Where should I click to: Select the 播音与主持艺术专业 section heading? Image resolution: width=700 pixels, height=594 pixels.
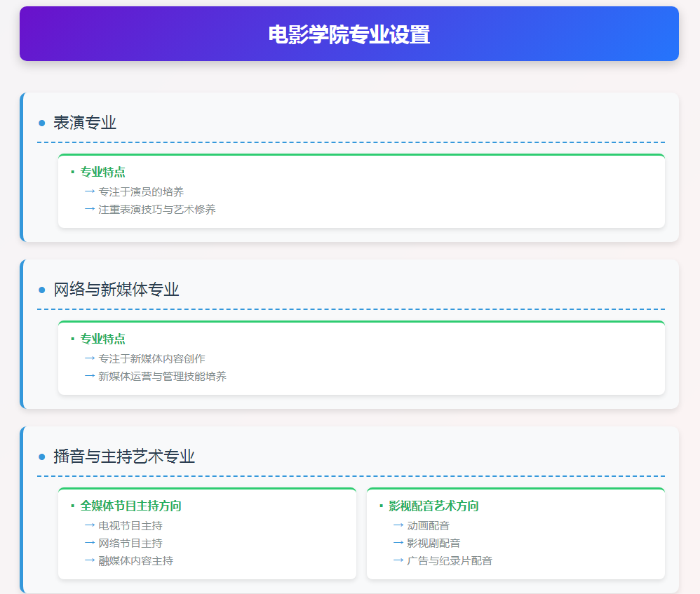[124, 457]
